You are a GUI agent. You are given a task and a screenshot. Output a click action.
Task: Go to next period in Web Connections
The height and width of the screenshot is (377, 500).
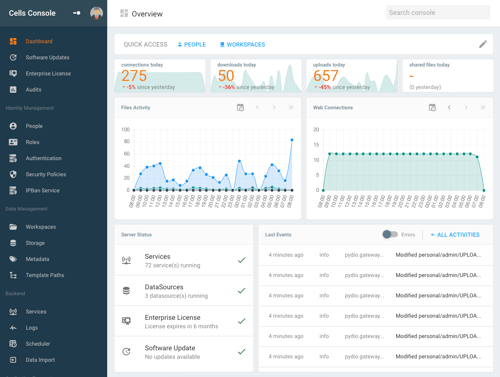coord(466,107)
